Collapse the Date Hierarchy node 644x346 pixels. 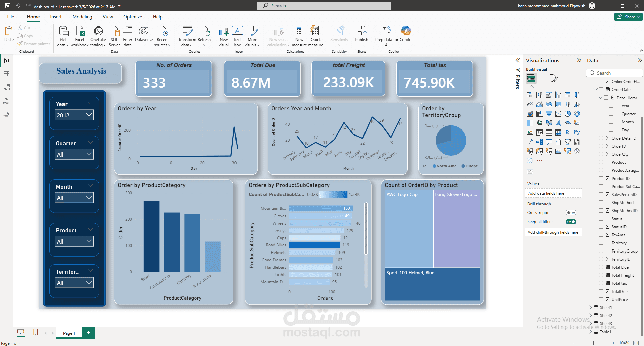pyautogui.click(x=601, y=98)
